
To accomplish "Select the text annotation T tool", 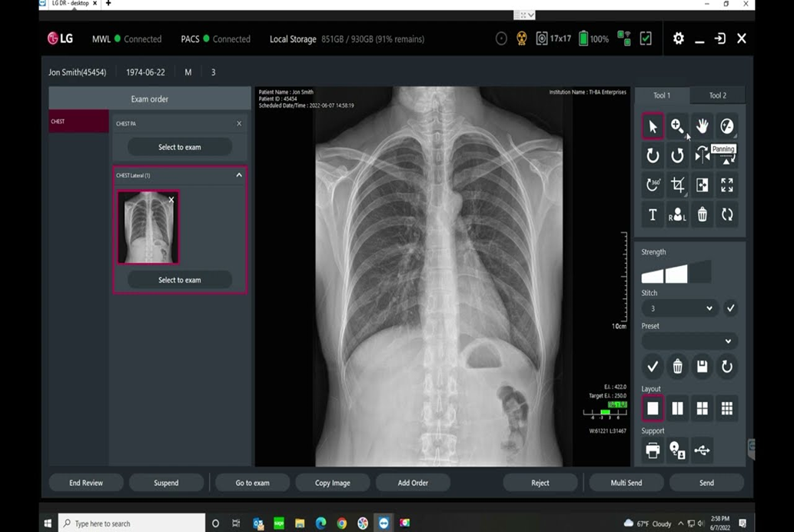I will pos(653,215).
